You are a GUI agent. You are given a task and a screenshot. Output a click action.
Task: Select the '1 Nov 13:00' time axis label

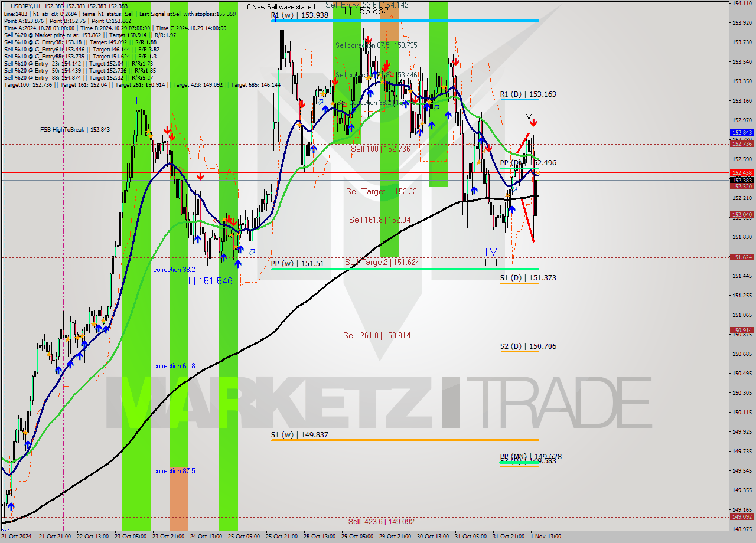[x=546, y=537]
